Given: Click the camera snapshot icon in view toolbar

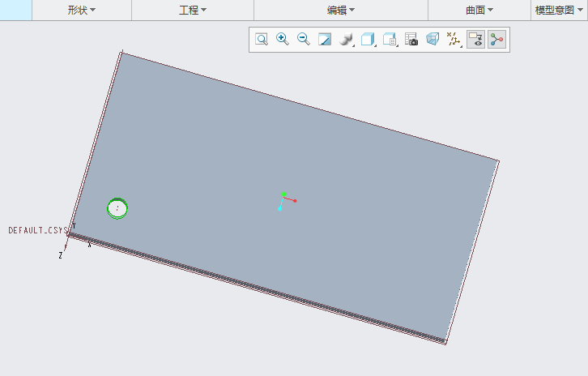Looking at the screenshot, I should tap(411, 39).
